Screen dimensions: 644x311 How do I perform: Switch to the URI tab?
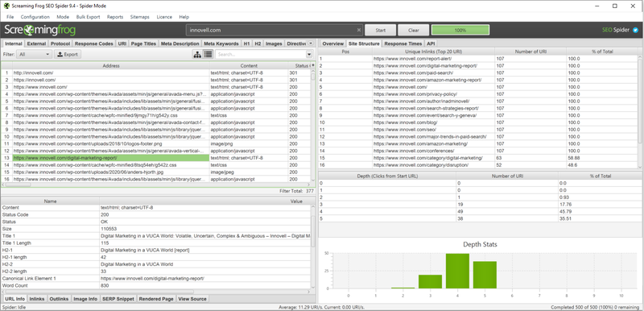pos(122,44)
